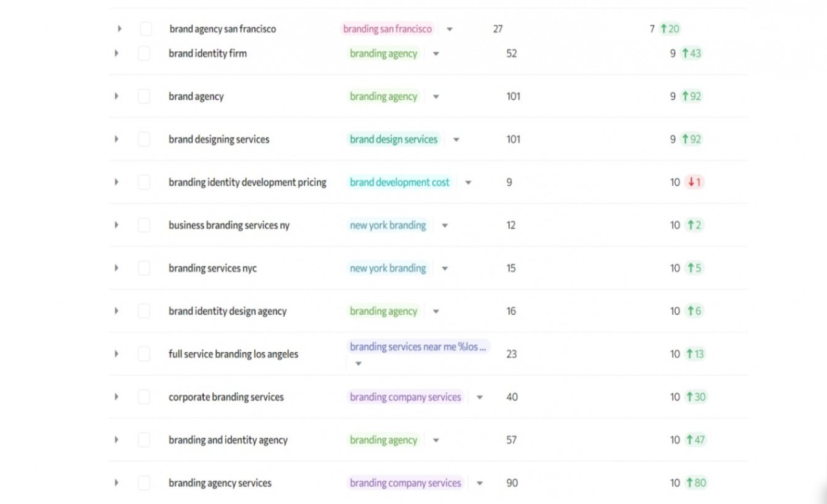827x504 pixels.
Task: Tick checkbox next to 'branding services nyc'
Action: [x=144, y=268]
